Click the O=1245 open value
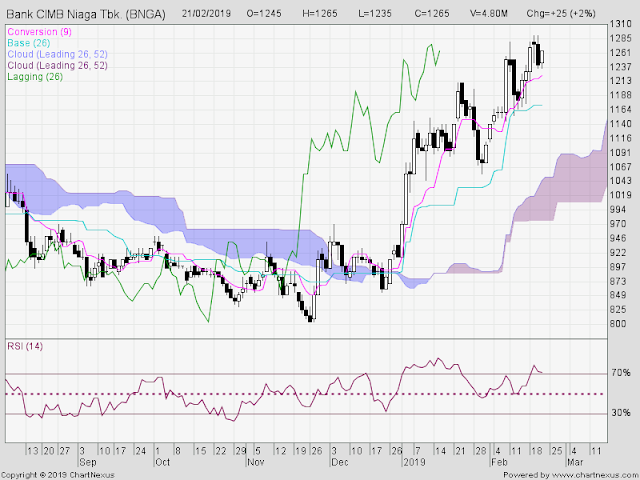The width and height of the screenshot is (640, 480). [264, 13]
